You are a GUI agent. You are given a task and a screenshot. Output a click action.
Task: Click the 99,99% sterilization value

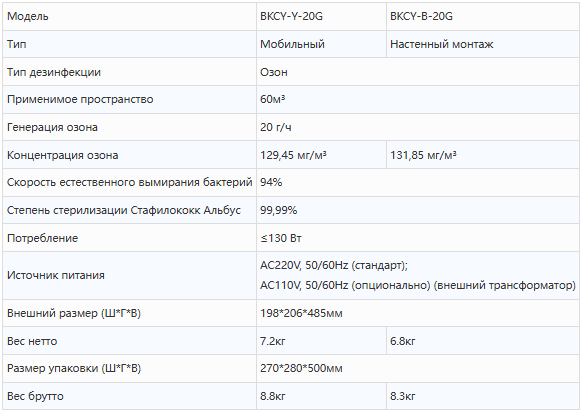tap(278, 210)
